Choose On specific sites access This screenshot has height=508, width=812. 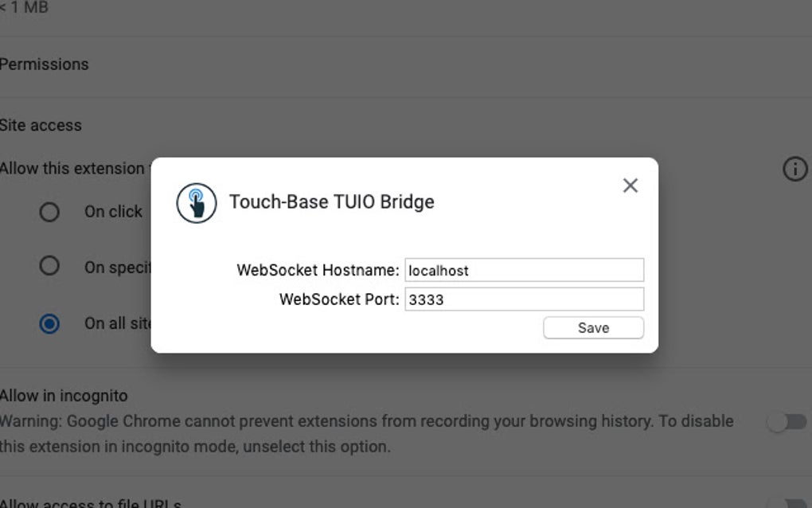tap(49, 268)
